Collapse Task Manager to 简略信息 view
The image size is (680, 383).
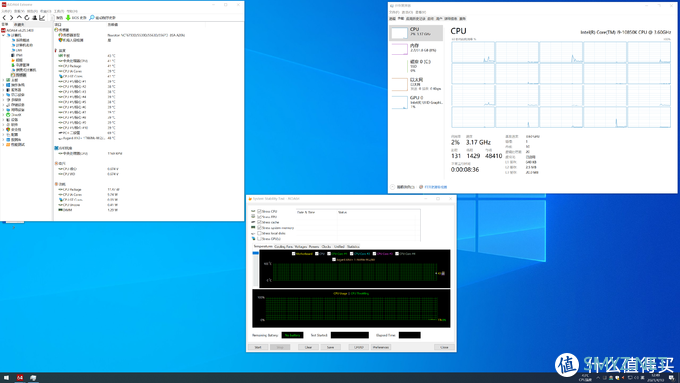[403, 187]
